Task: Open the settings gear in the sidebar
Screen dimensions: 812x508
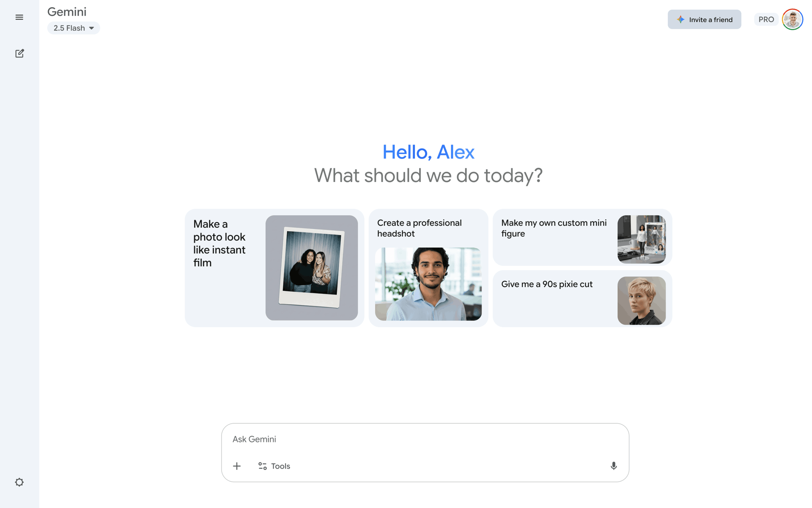Action: pyautogui.click(x=19, y=482)
